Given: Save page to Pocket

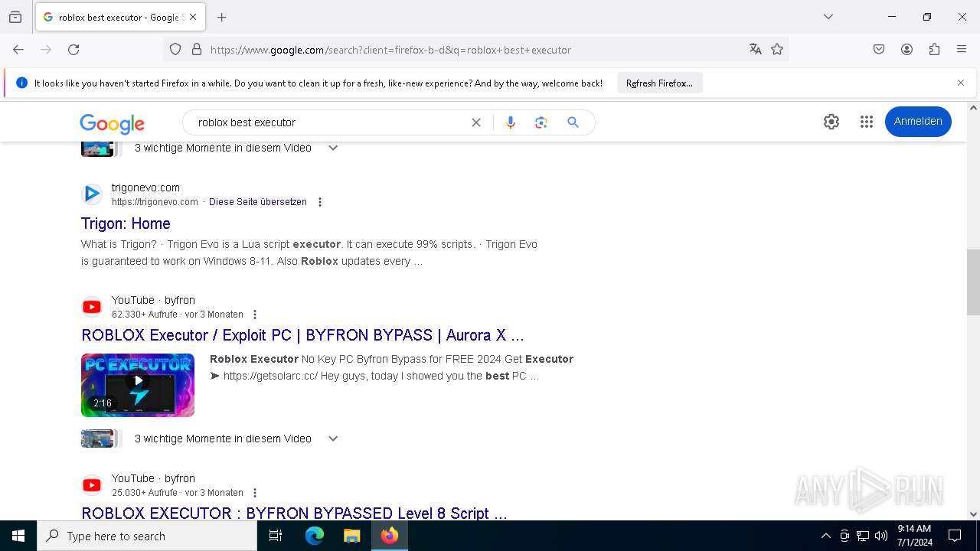Looking at the screenshot, I should point(879,49).
